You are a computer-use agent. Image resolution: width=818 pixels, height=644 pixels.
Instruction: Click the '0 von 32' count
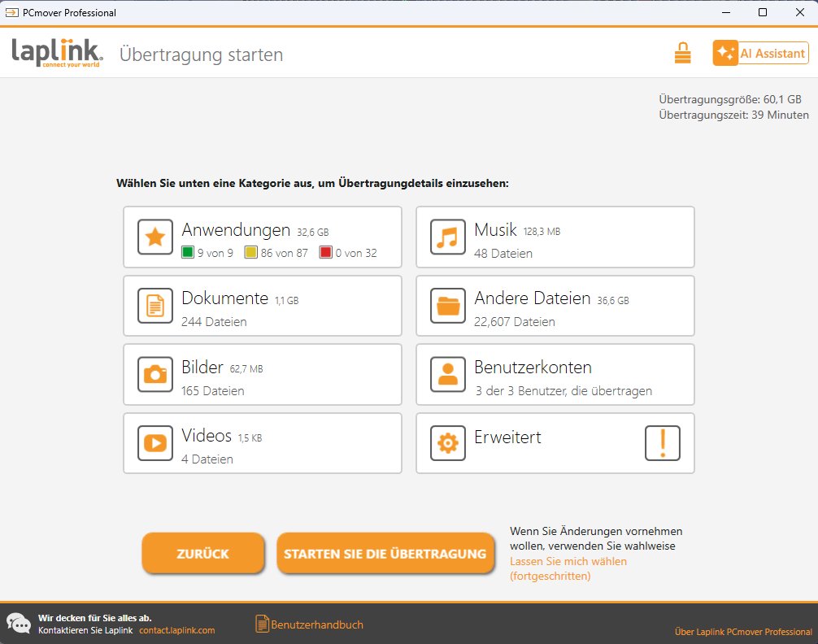(x=356, y=253)
